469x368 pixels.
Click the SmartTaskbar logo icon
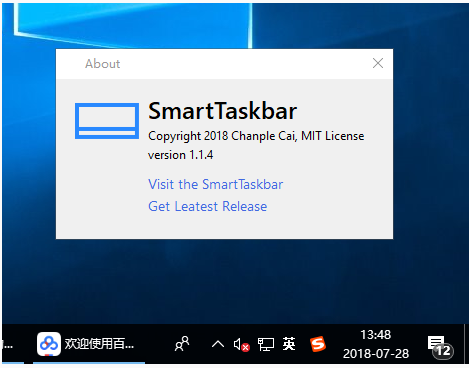point(107,121)
